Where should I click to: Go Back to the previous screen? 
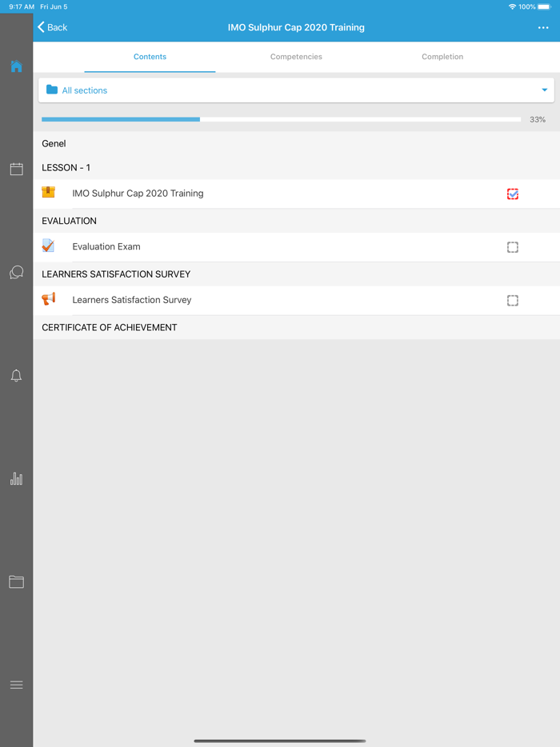53,28
